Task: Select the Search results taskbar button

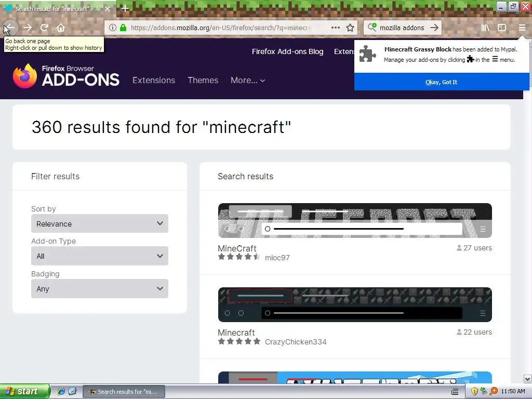Action: (x=124, y=392)
